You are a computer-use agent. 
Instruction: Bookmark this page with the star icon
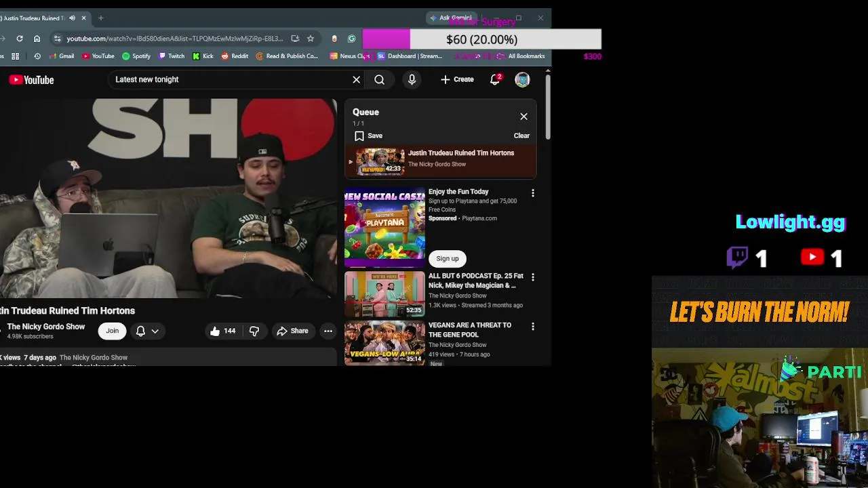311,39
